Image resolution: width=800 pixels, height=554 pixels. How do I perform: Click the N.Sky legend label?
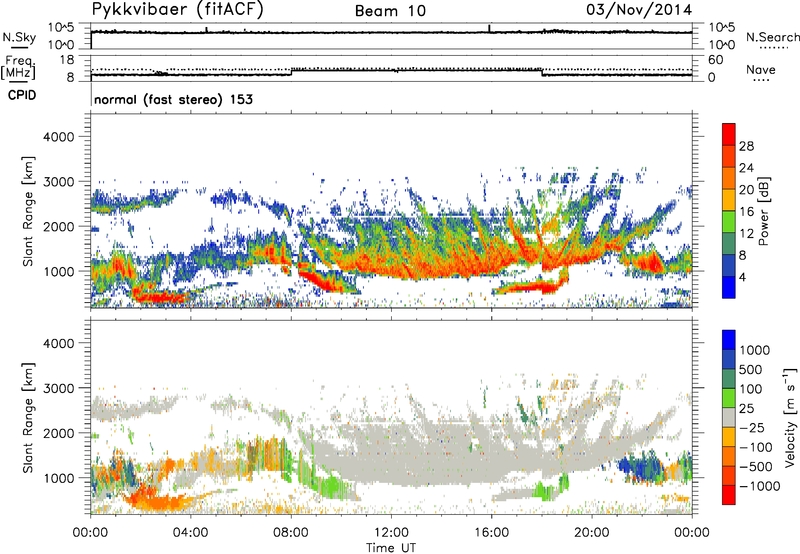(x=19, y=37)
